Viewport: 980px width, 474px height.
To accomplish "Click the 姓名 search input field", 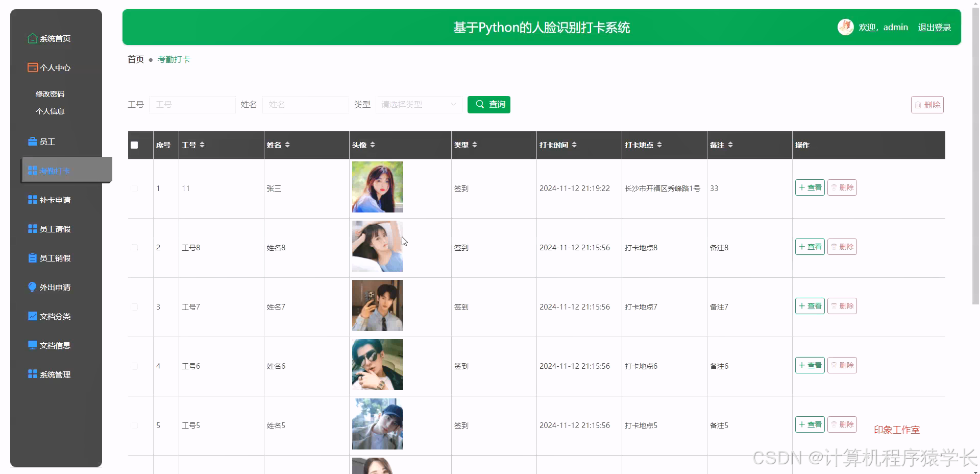I will tap(306, 105).
